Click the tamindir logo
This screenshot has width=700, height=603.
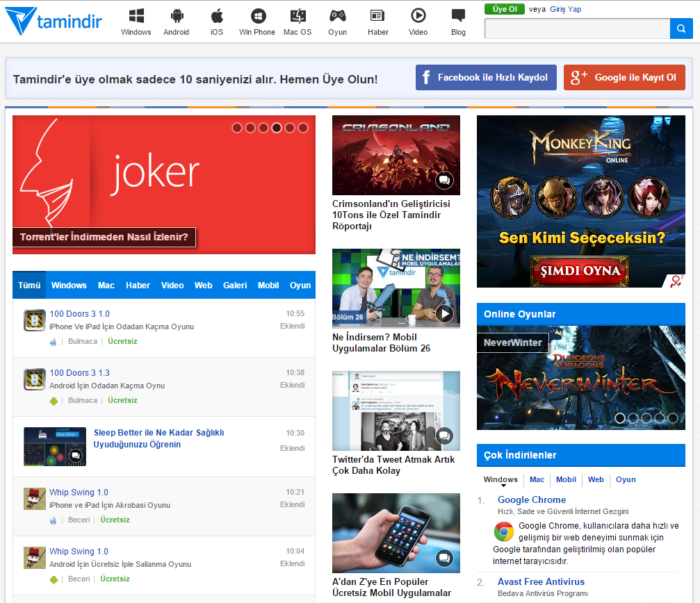(54, 21)
